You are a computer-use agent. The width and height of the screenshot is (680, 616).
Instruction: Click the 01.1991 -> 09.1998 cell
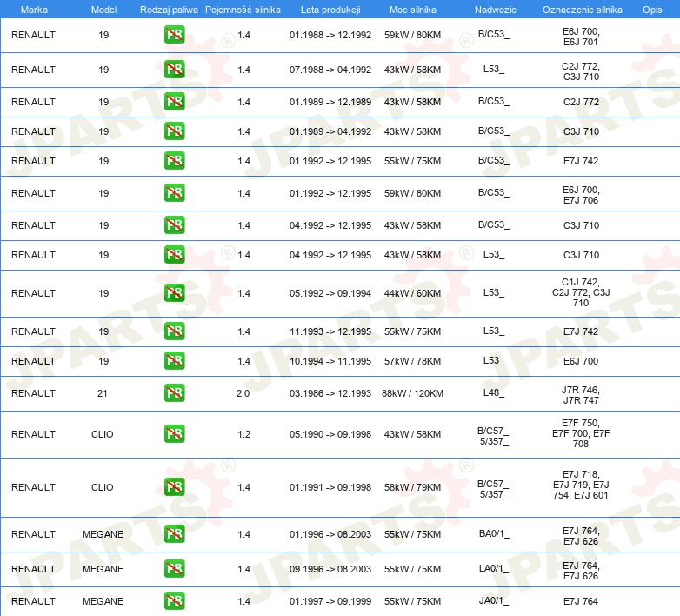[x=330, y=487]
